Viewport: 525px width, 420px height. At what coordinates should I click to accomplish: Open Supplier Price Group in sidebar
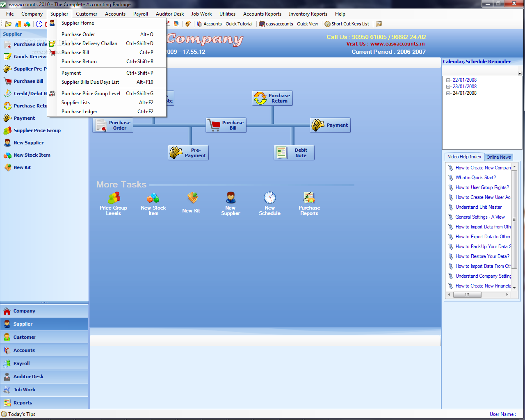(x=32, y=130)
